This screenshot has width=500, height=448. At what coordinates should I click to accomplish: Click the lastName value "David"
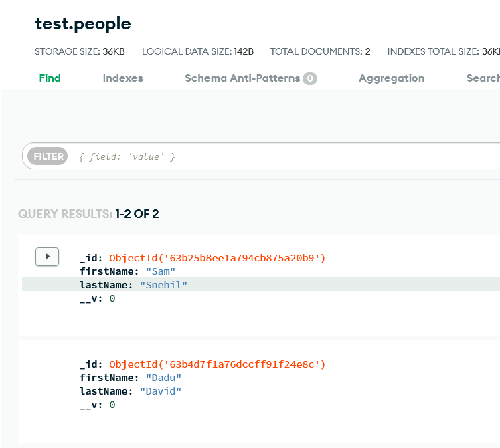160,391
